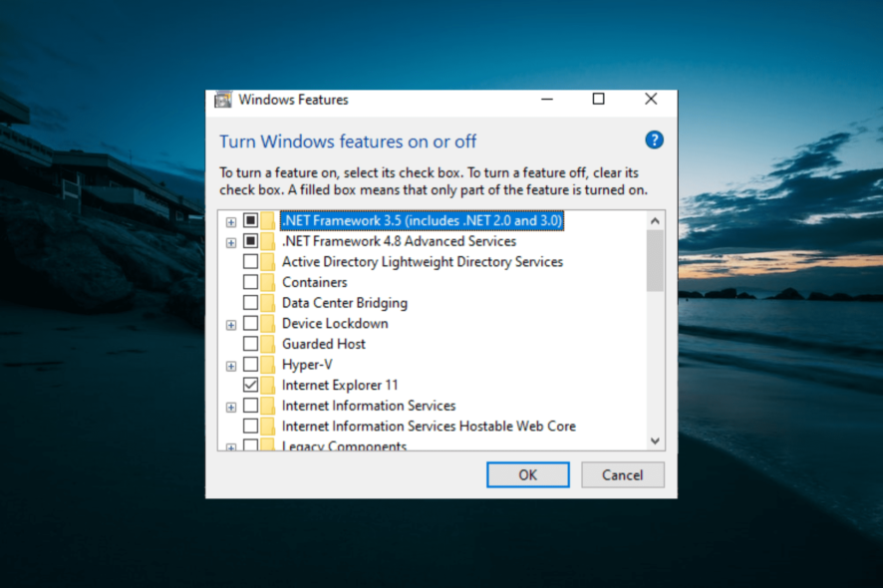The height and width of the screenshot is (588, 883).
Task: Enable the Hyper-V checkbox
Action: click(250, 365)
